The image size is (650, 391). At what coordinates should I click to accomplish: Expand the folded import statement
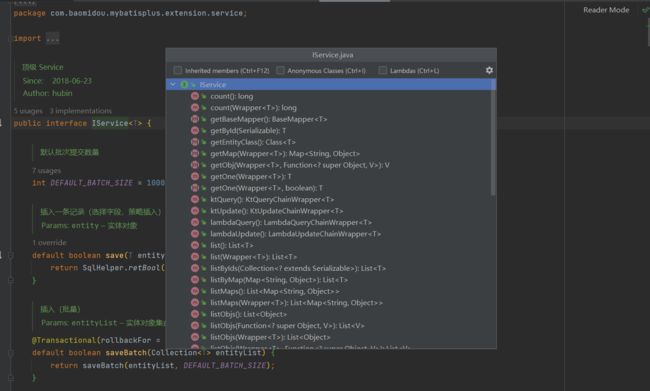pos(53,39)
